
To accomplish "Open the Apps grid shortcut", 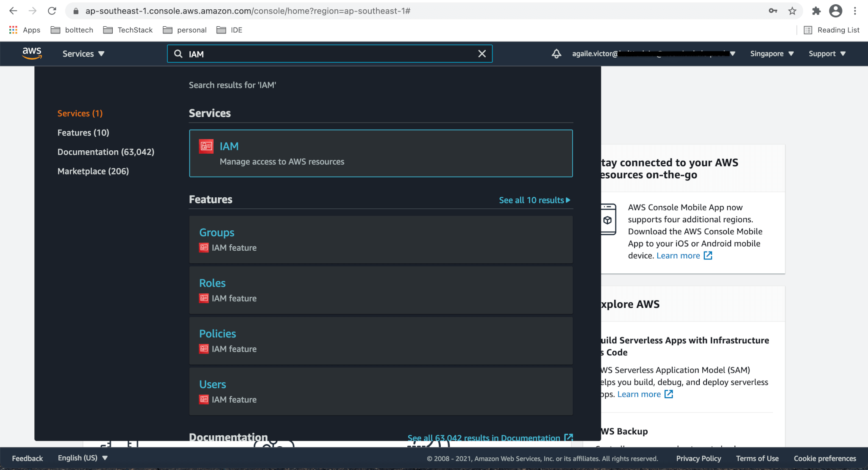I will (x=25, y=30).
